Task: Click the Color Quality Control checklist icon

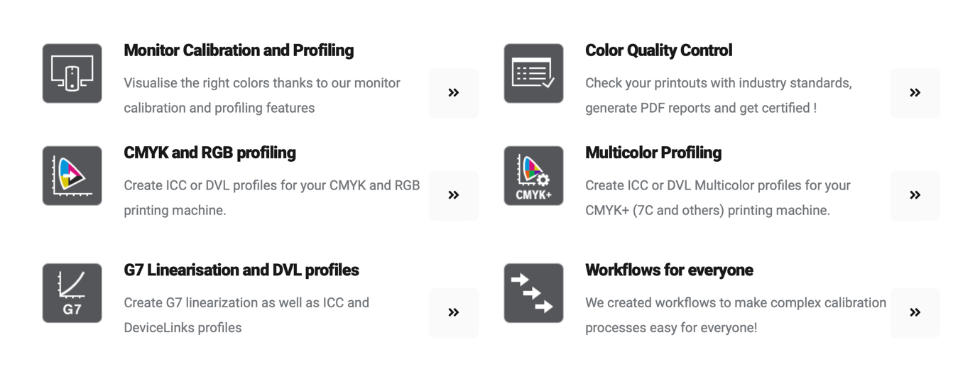Action: point(533,73)
